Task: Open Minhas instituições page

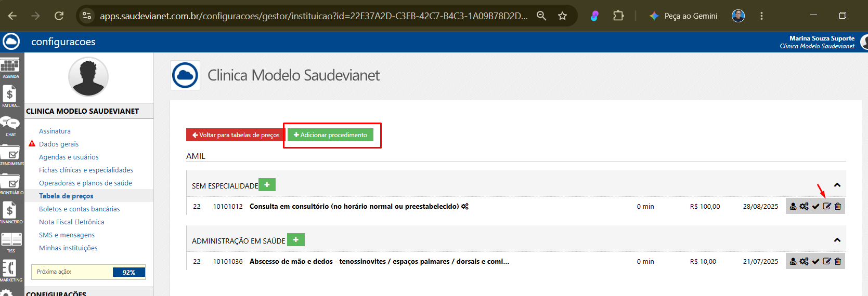Action: coord(68,248)
